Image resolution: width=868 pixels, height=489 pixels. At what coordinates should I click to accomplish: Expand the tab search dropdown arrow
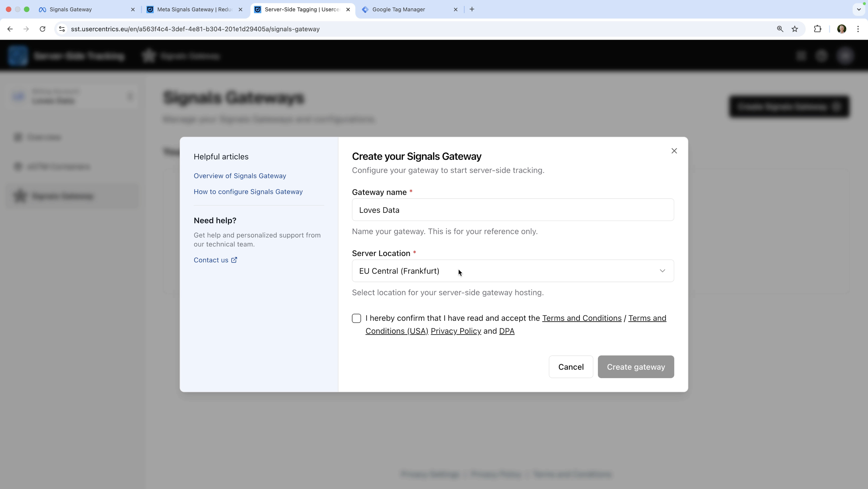point(859,9)
